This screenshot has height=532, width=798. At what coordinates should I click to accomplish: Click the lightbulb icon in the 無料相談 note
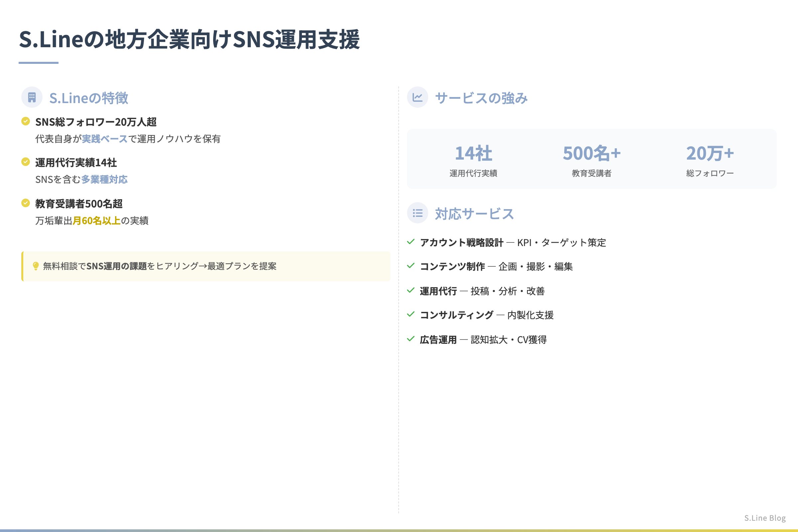36,266
